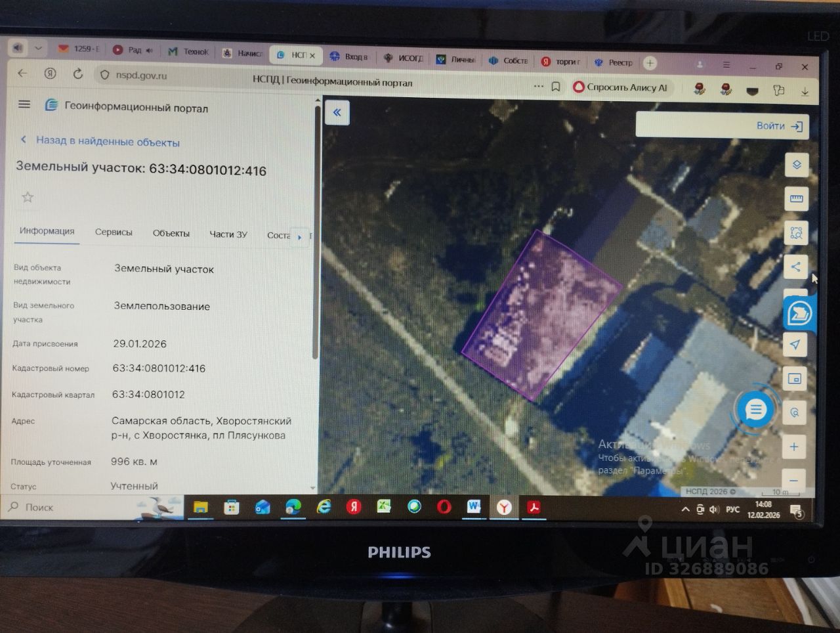Open the Реестр browser tab

[x=614, y=62]
